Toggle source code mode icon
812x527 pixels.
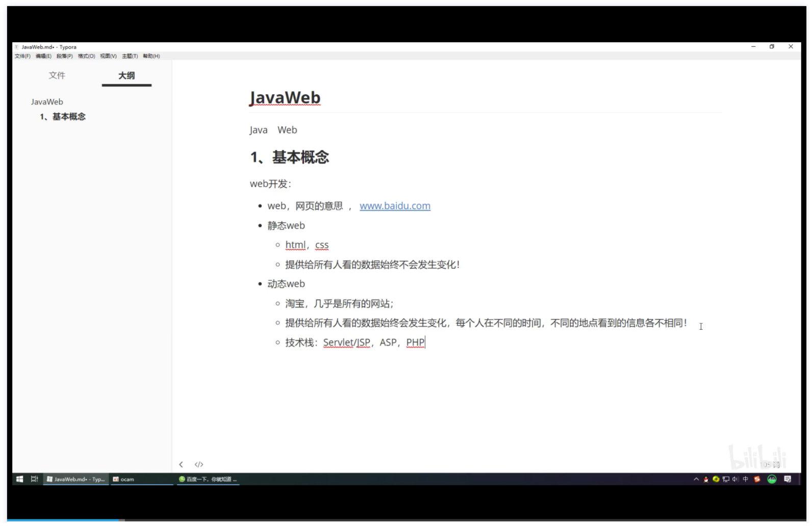click(x=199, y=464)
